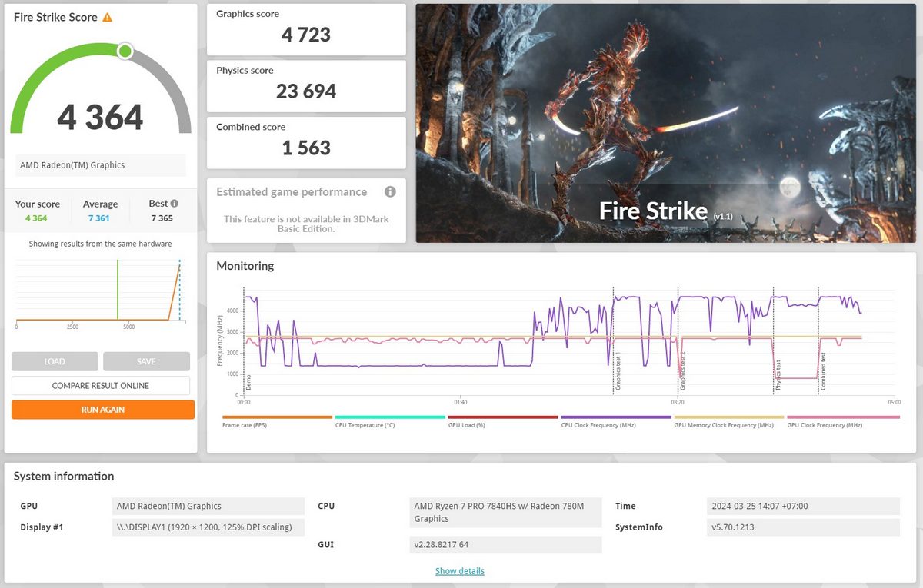This screenshot has height=588, width=923.
Task: Click the SAVE button
Action: [x=146, y=361]
